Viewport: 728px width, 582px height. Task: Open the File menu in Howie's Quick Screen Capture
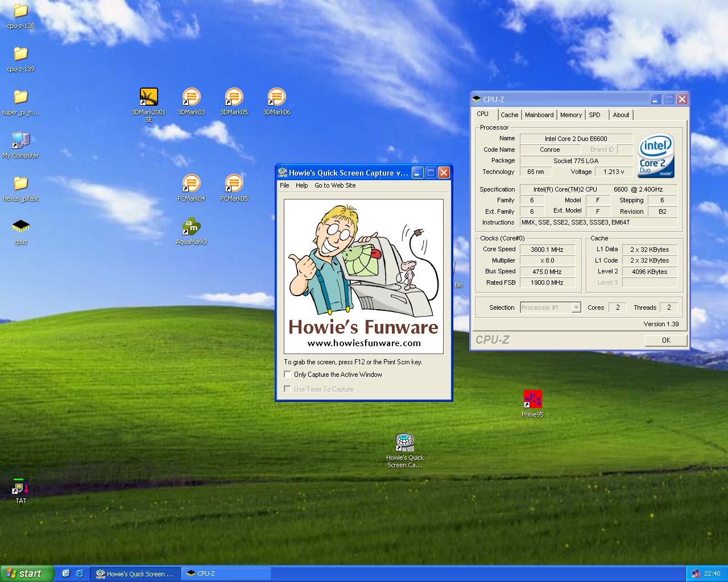click(x=284, y=185)
